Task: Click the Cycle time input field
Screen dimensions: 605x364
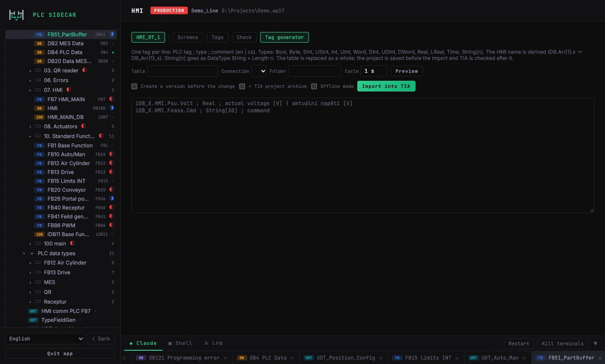Action: coord(373,71)
